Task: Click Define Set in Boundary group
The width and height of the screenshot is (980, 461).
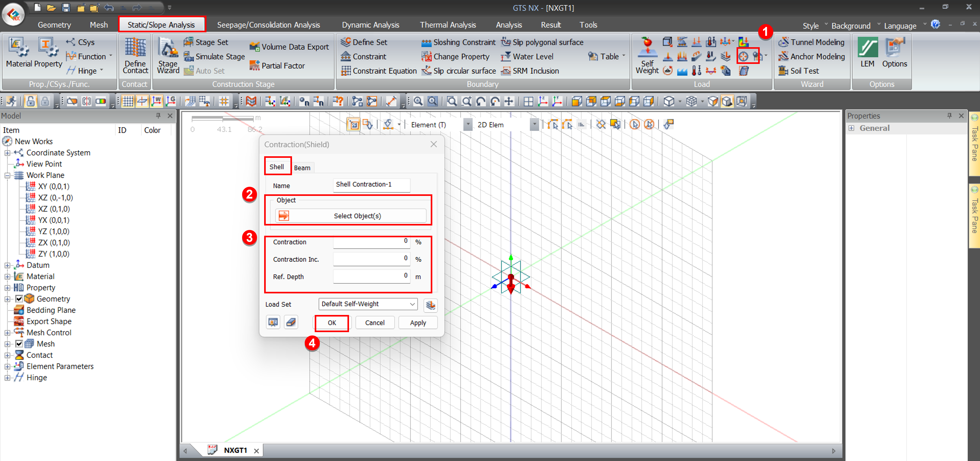Action: pos(364,42)
